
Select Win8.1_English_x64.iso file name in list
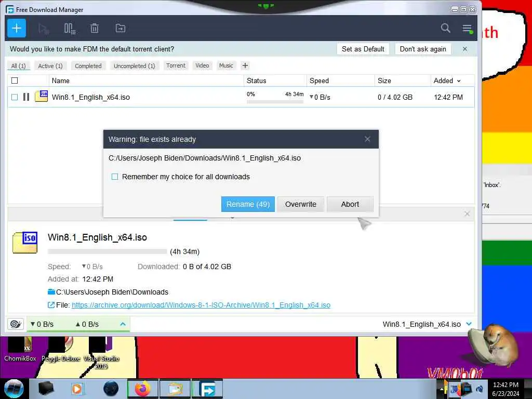tap(91, 97)
